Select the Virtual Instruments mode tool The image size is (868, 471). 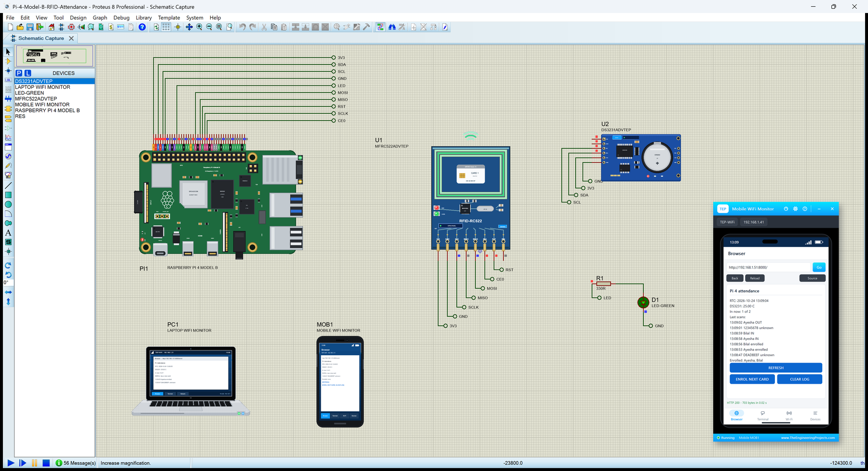click(8, 175)
